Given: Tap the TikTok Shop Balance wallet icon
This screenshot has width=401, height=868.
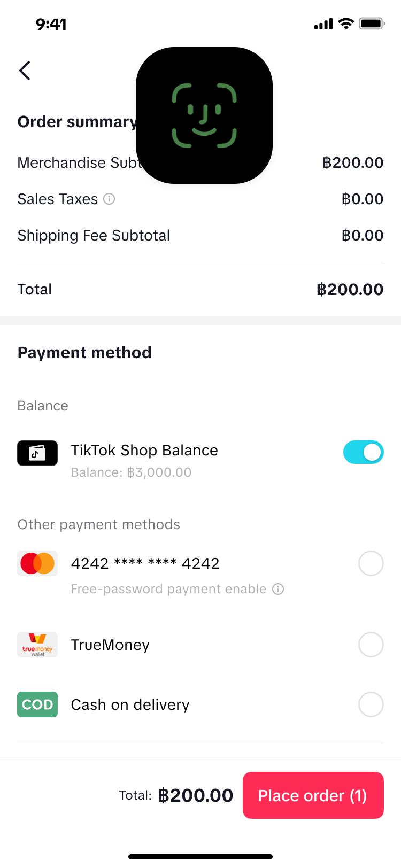Looking at the screenshot, I should (x=37, y=453).
